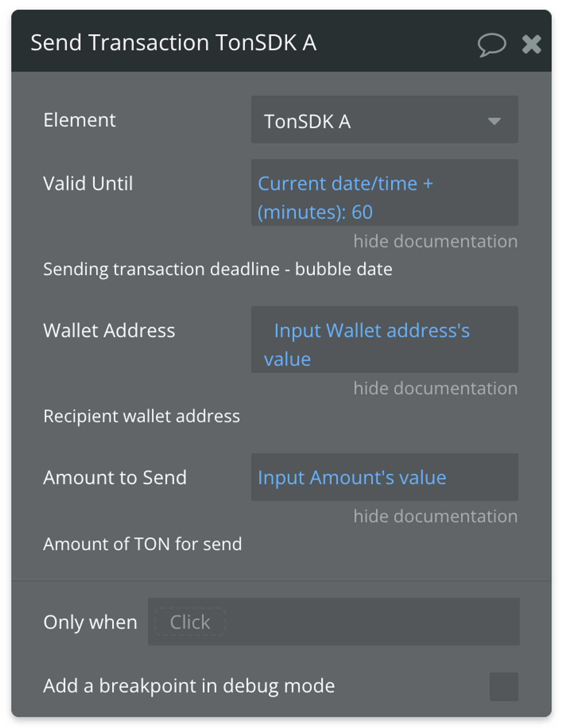Open the comment bubble in the dialog header
561x728 pixels.
(x=492, y=44)
